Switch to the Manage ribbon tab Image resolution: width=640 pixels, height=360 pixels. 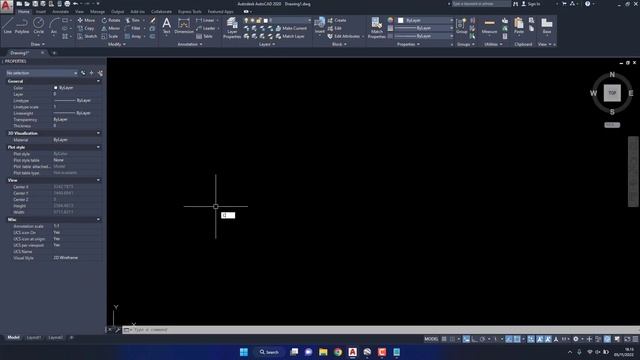click(97, 11)
